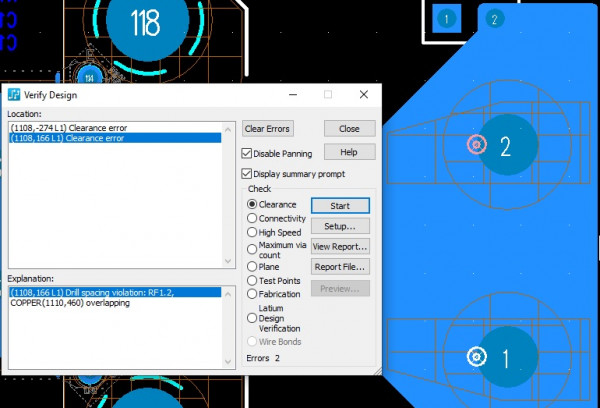
Task: Click the white drill marker on pad 1
Action: click(x=476, y=357)
